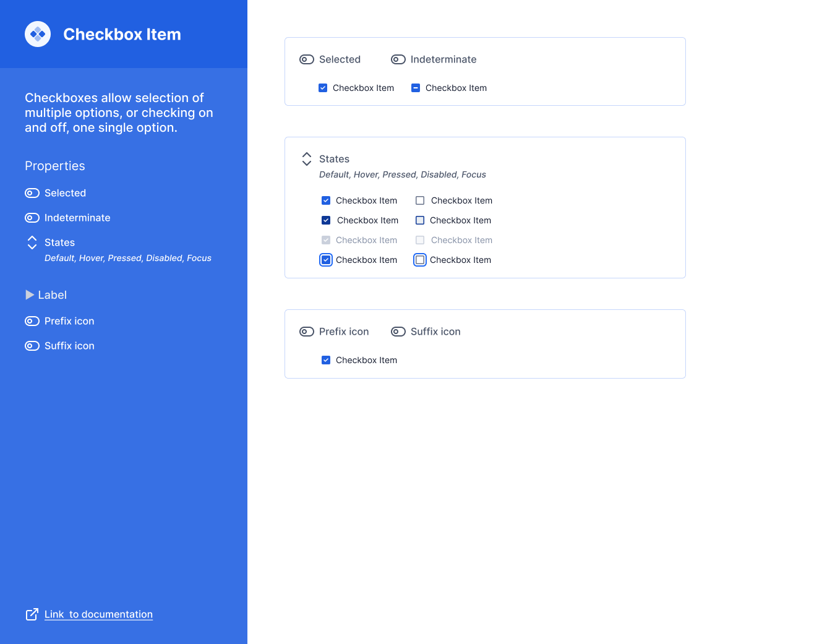
Task: Click the Prefix icon toggle in the bottom card
Action: (307, 332)
